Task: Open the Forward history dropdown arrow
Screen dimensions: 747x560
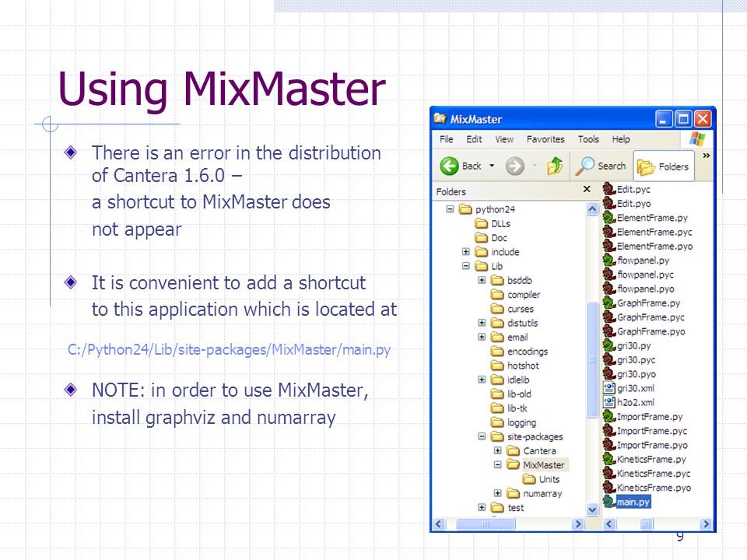Action: pyautogui.click(x=535, y=166)
